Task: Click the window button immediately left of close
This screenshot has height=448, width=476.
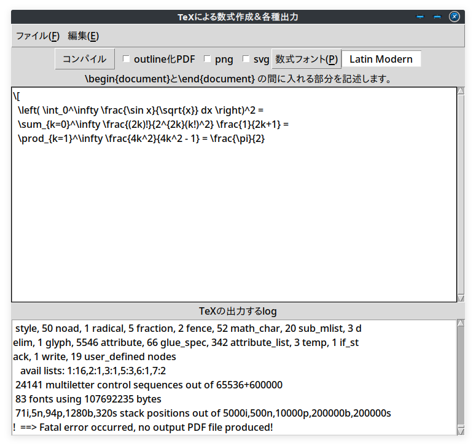Action: point(437,17)
